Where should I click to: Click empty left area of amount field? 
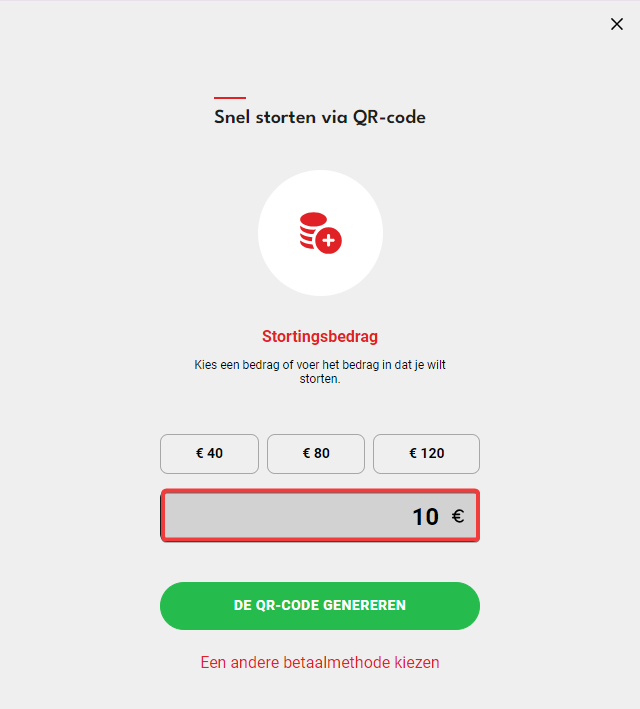(271, 515)
